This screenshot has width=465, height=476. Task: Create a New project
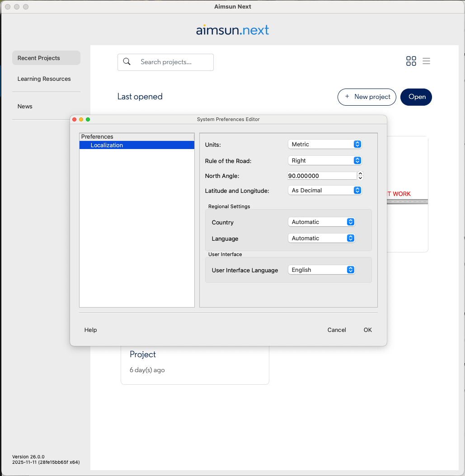click(367, 97)
